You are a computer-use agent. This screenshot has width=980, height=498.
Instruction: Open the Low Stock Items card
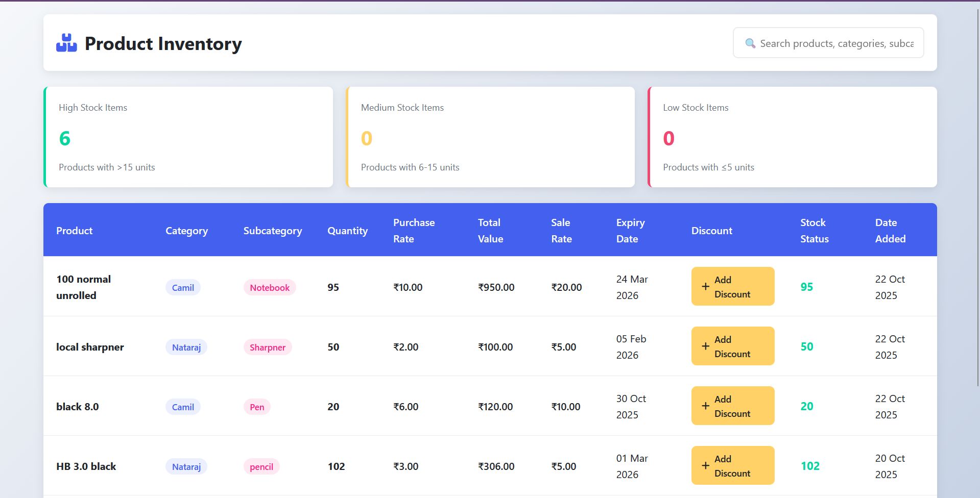point(793,137)
